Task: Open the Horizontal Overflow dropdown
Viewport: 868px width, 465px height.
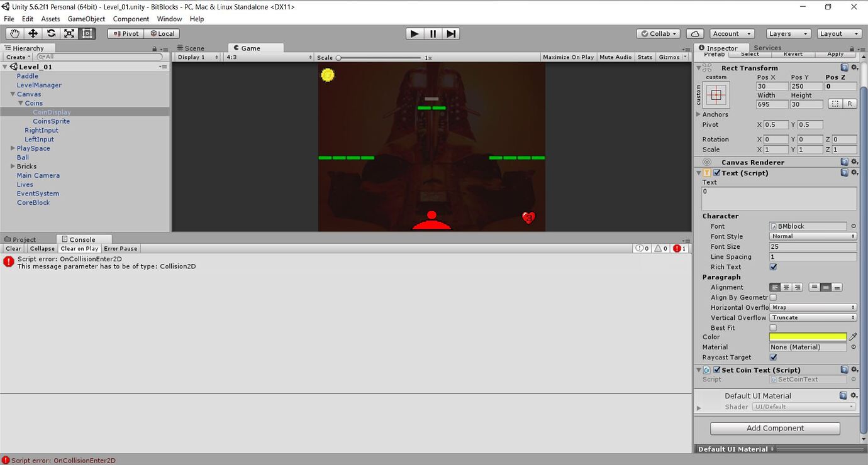Action: [x=813, y=307]
